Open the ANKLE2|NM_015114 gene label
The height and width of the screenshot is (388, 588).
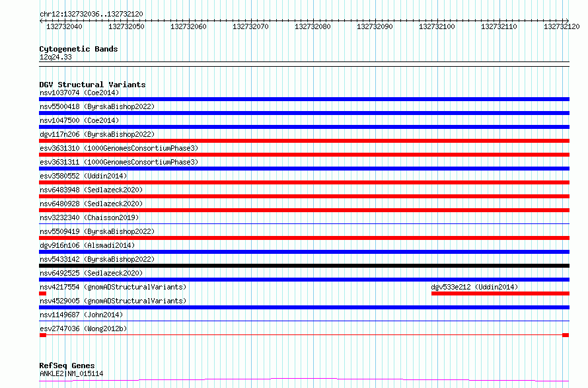(71, 373)
